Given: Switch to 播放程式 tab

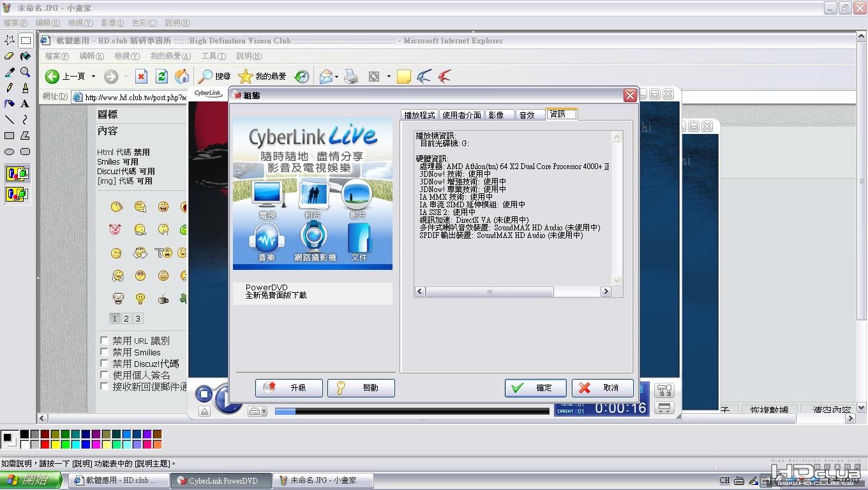Looking at the screenshot, I should (x=419, y=115).
